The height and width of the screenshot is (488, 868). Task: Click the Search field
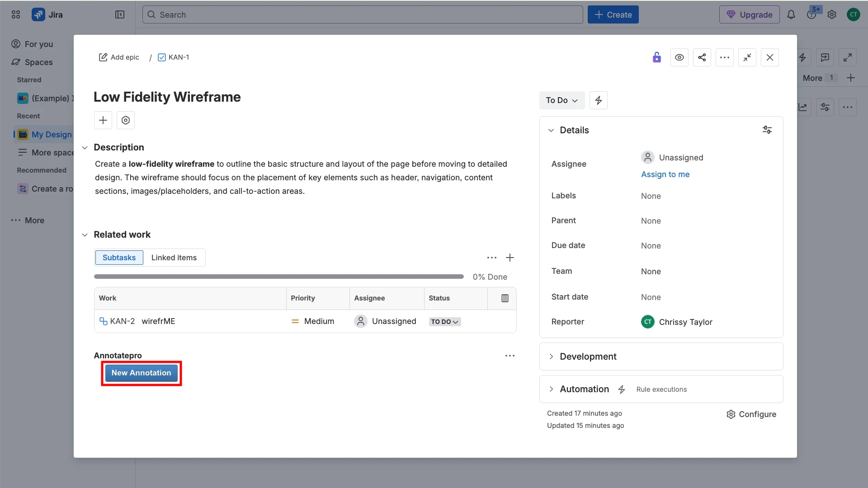(x=362, y=14)
